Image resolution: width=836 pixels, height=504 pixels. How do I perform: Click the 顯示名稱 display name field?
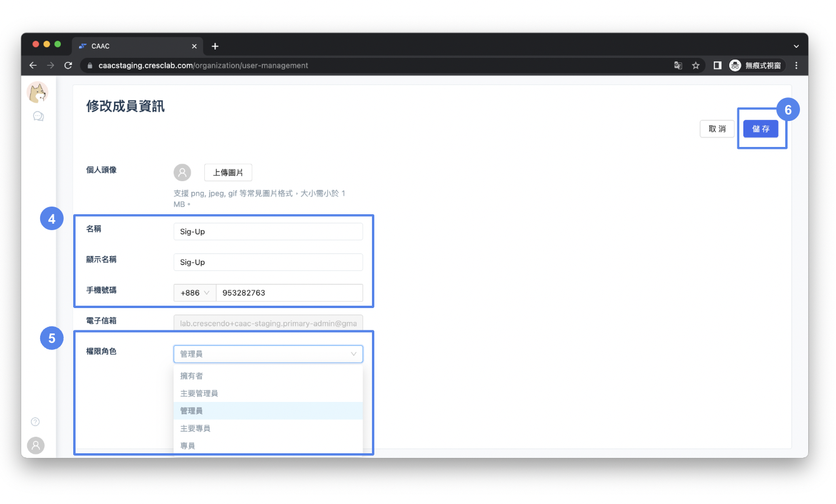(x=268, y=262)
